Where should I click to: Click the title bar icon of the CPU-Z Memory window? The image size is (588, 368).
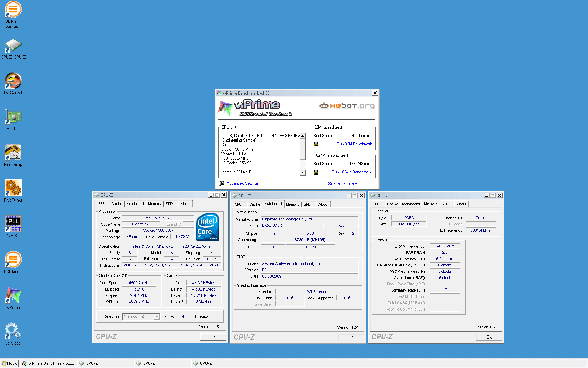coord(372,195)
